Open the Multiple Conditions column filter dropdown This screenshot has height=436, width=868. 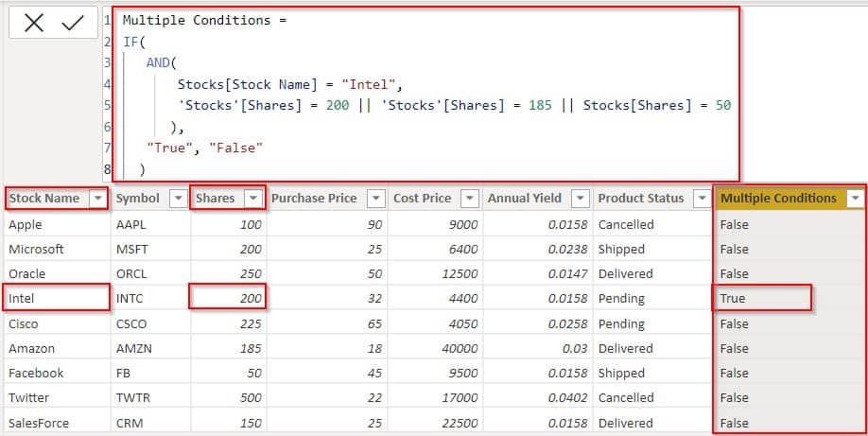coord(856,199)
